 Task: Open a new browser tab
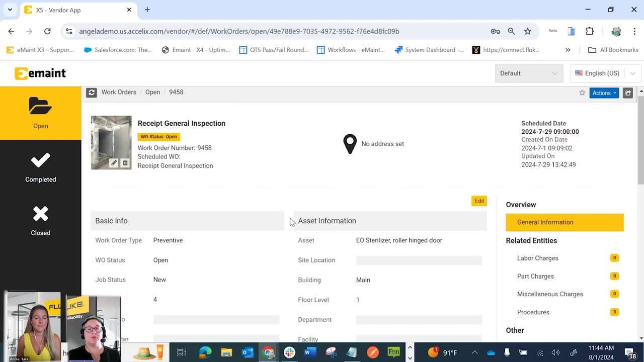tap(147, 10)
